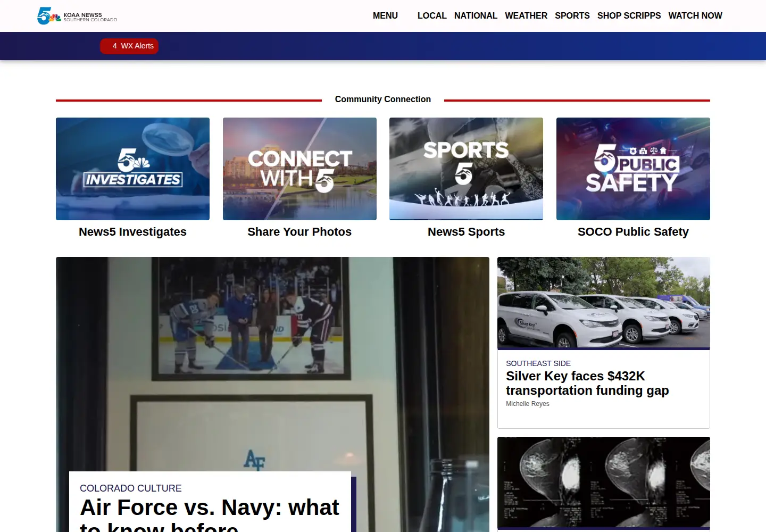Open the Sports 5 thumbnail image
Viewport: 766px width, 532px height.
click(x=466, y=169)
